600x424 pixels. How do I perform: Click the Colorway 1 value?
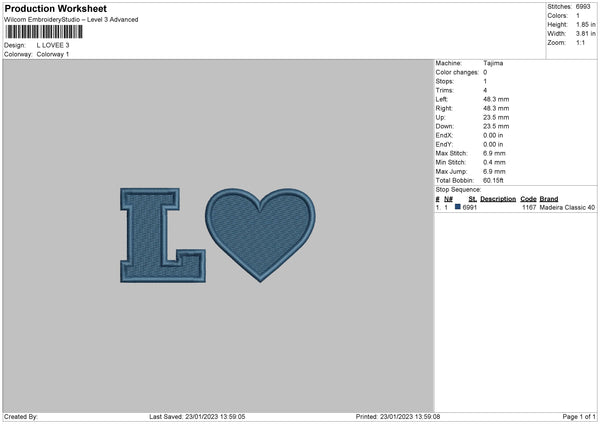pyautogui.click(x=53, y=54)
